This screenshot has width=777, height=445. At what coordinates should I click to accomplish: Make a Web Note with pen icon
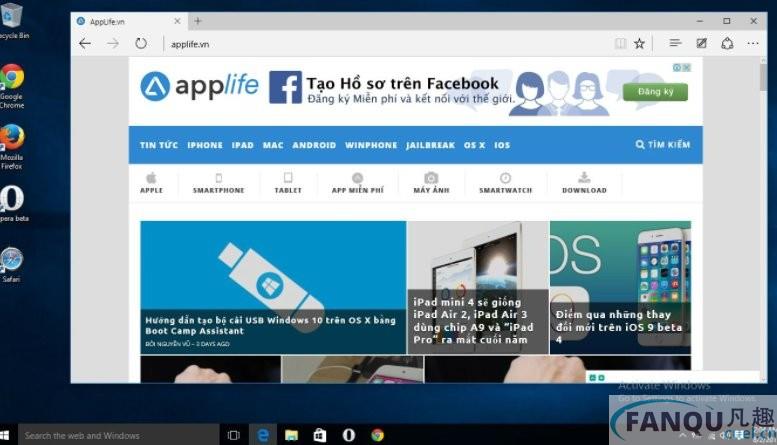pyautogui.click(x=701, y=43)
